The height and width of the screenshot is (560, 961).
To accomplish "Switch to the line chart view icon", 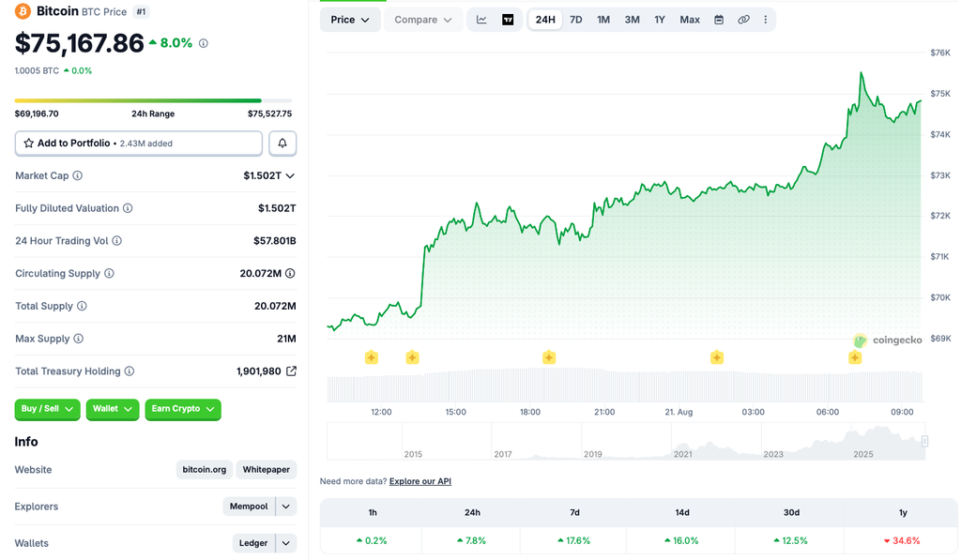I will (x=481, y=20).
